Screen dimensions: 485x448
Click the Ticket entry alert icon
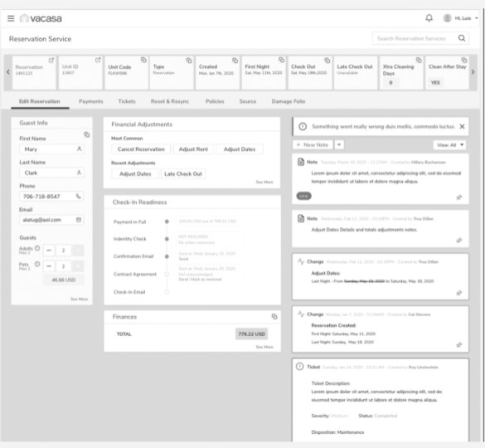[x=299, y=367]
